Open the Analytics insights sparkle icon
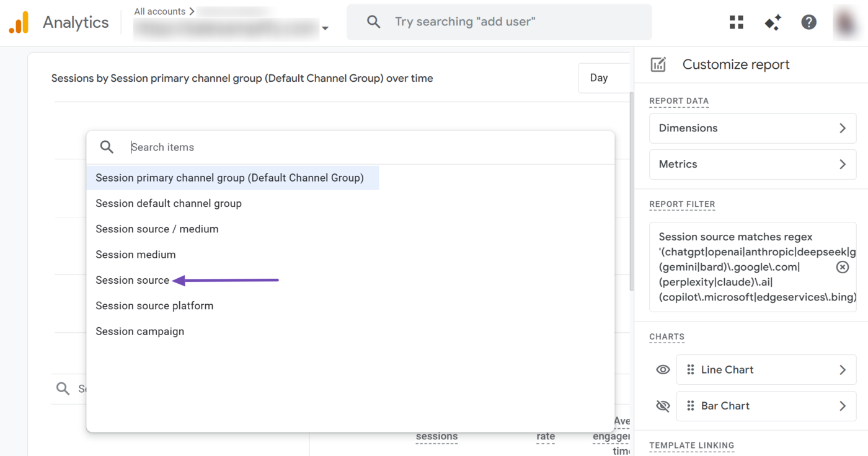Image resolution: width=868 pixels, height=456 pixels. pos(773,23)
